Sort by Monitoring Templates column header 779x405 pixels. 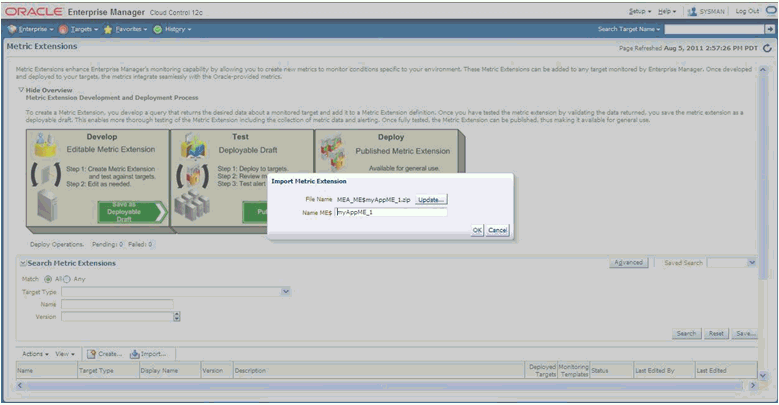(574, 370)
